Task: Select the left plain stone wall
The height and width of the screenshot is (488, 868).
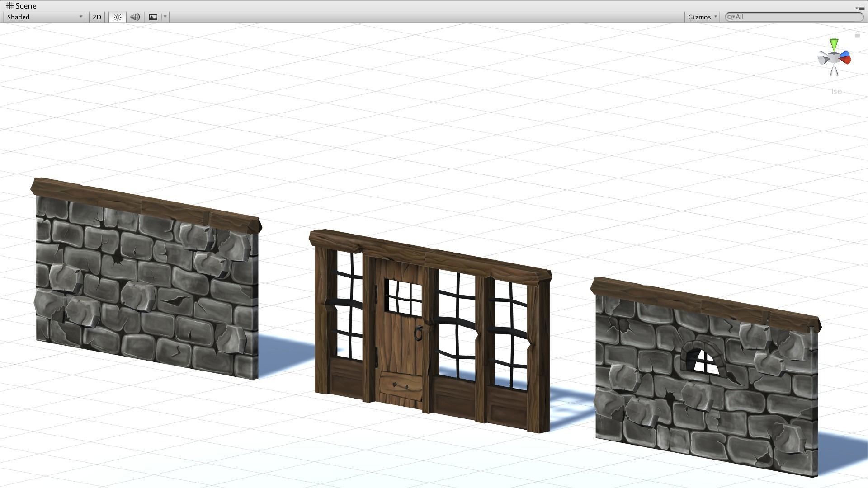Action: (146, 279)
